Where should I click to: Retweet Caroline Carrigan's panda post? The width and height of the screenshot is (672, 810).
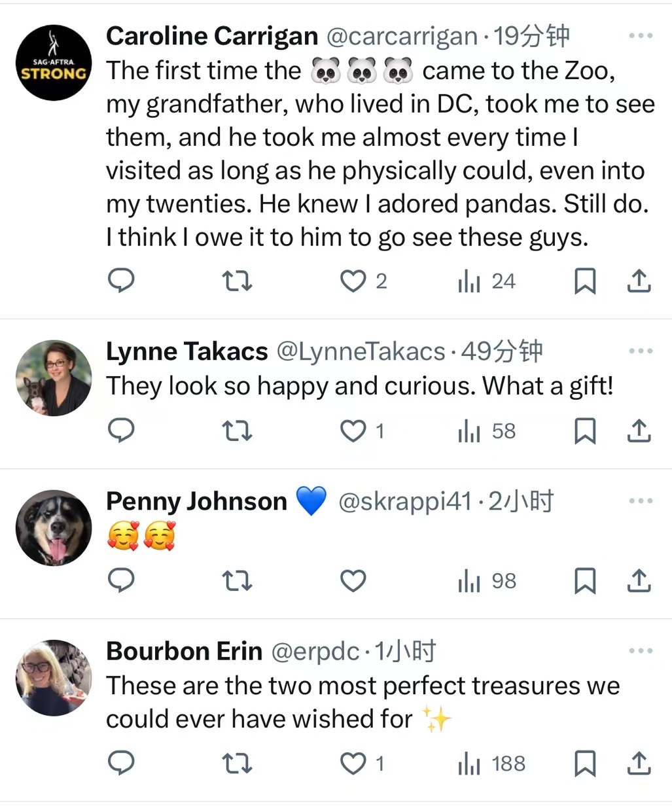[237, 281]
